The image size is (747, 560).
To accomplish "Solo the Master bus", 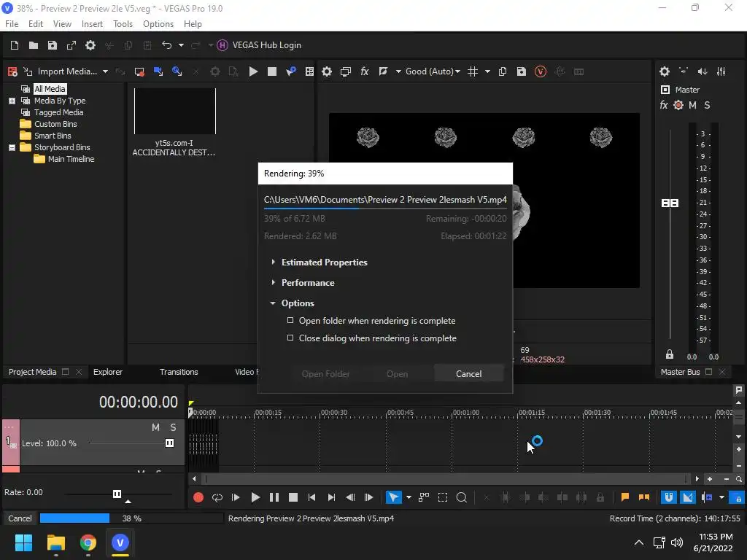I will [707, 105].
